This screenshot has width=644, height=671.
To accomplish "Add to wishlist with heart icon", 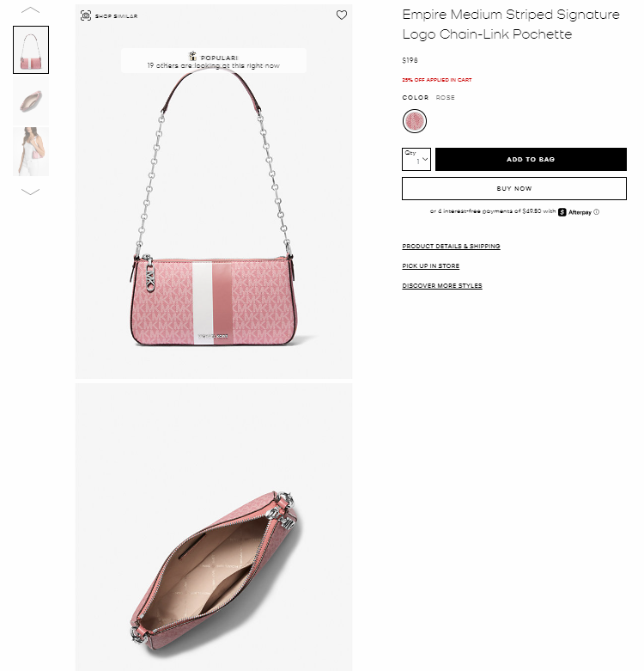I will (341, 15).
